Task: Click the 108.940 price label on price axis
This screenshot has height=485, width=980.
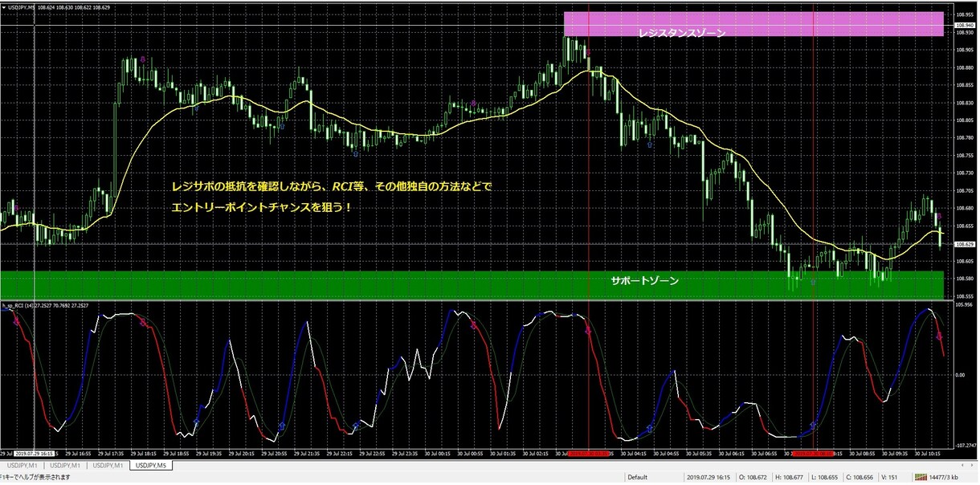Action: click(962, 25)
